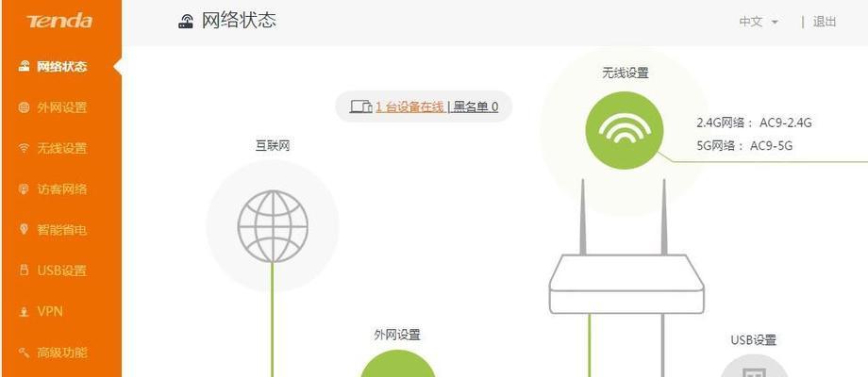Image resolution: width=868 pixels, height=377 pixels.
Task: Click the router icon beside the 网络状态 title
Action: [x=186, y=22]
